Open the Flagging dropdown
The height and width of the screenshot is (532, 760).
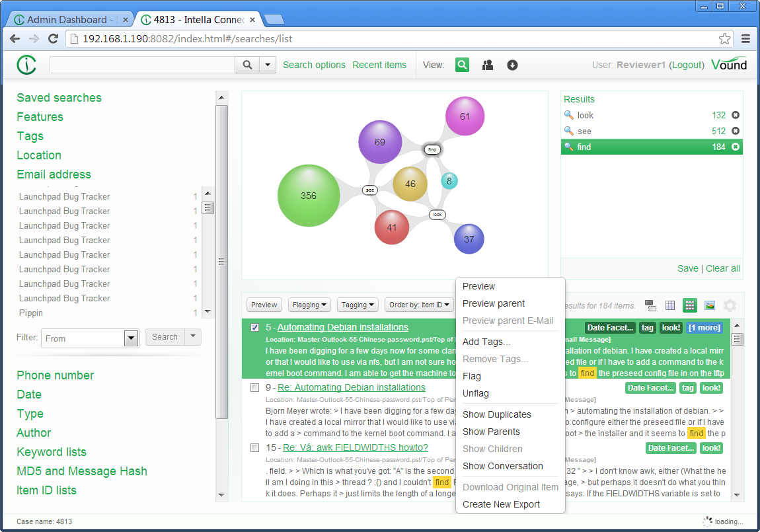310,305
